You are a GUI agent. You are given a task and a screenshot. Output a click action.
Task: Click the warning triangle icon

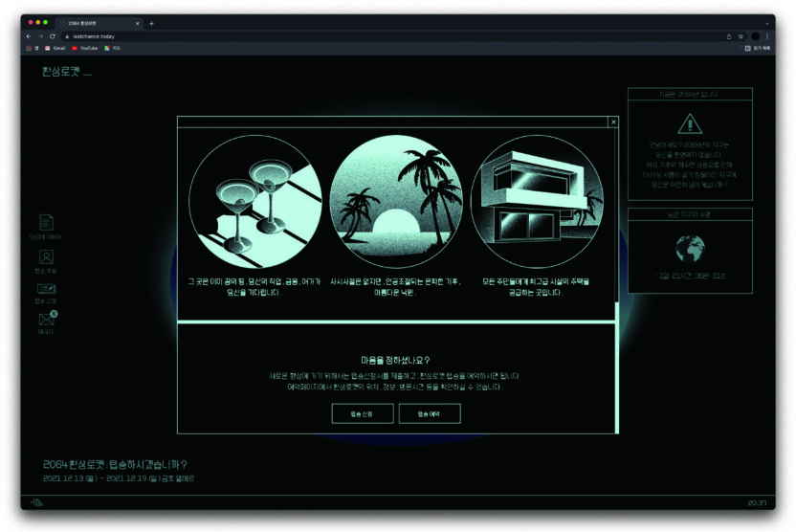click(689, 123)
